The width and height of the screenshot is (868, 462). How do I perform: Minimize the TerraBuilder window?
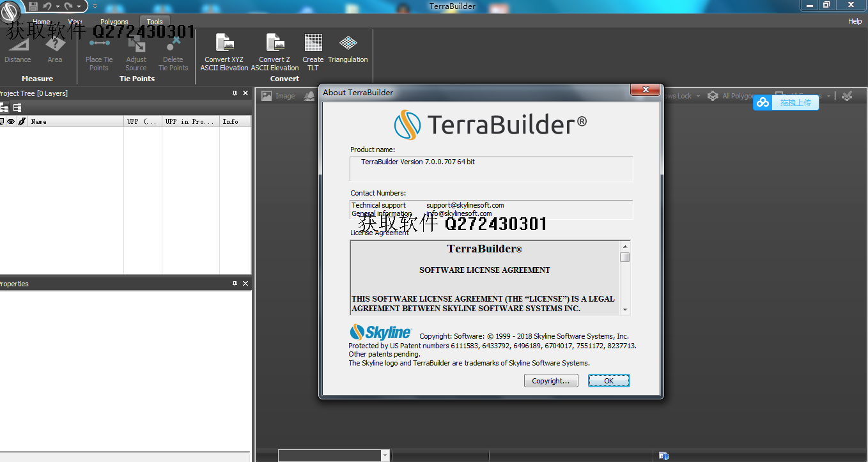(x=809, y=5)
